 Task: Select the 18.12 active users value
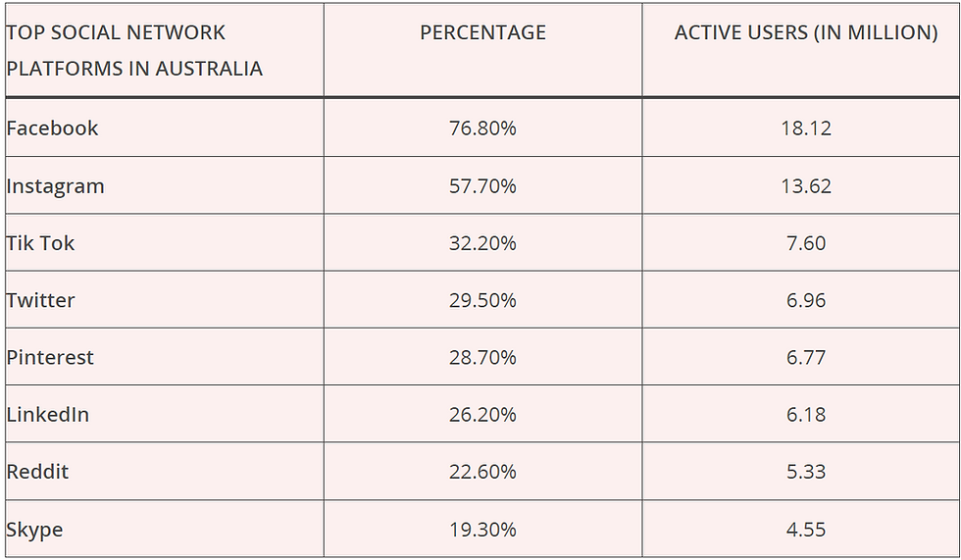coord(806,128)
